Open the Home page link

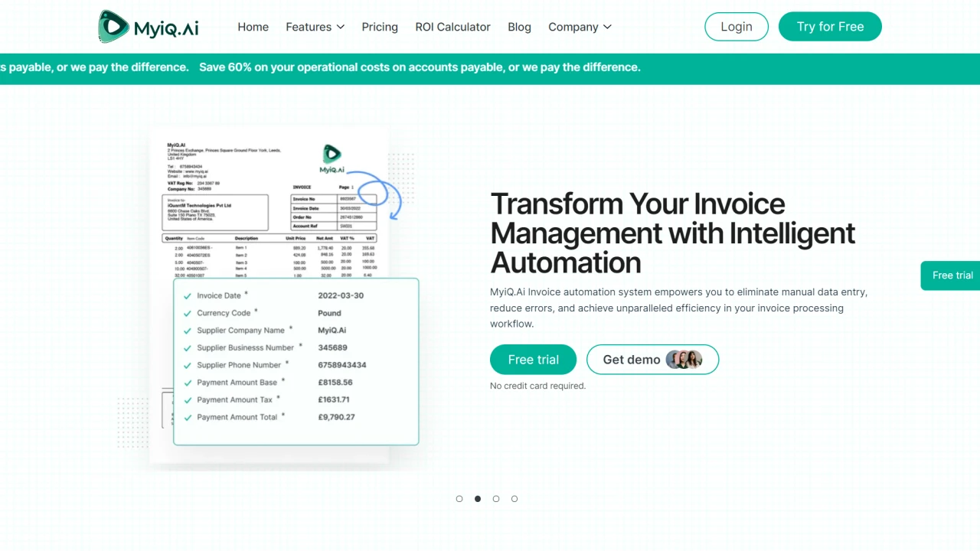(253, 27)
